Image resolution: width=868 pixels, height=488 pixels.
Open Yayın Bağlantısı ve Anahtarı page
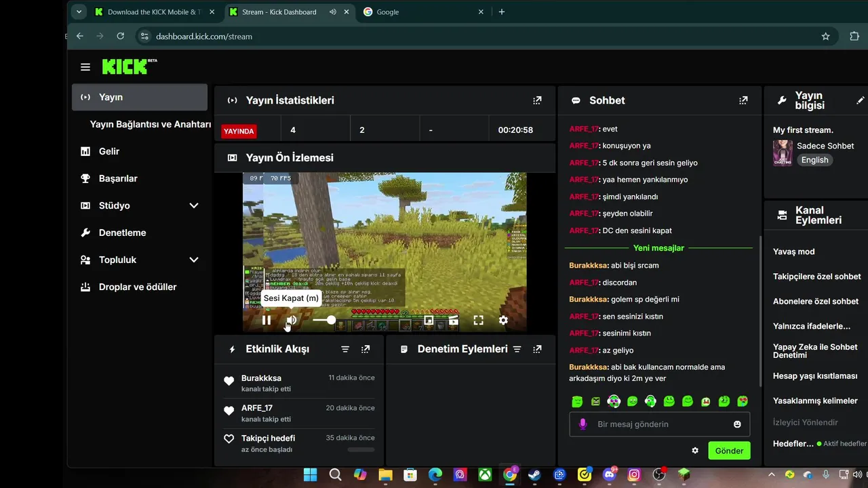point(151,124)
